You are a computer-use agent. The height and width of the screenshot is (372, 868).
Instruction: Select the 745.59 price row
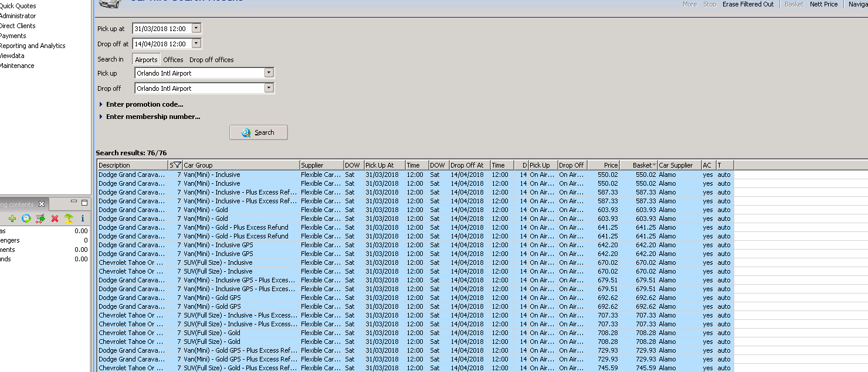(415, 368)
